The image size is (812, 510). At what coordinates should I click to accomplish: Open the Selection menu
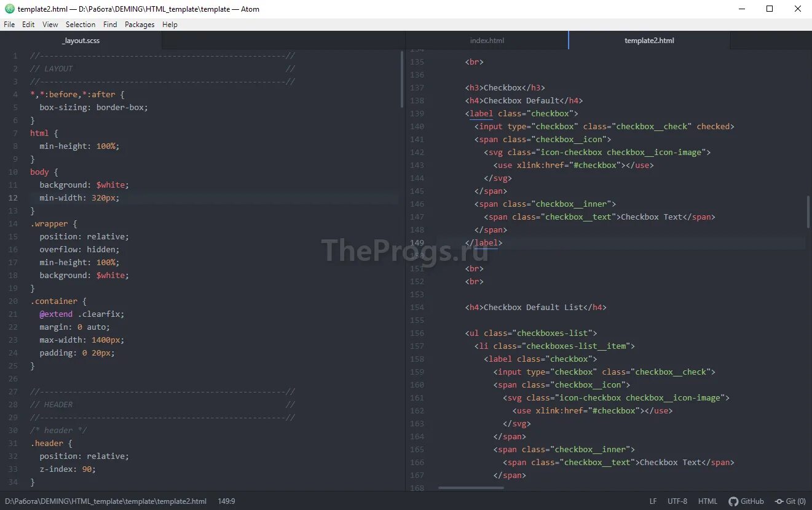80,24
